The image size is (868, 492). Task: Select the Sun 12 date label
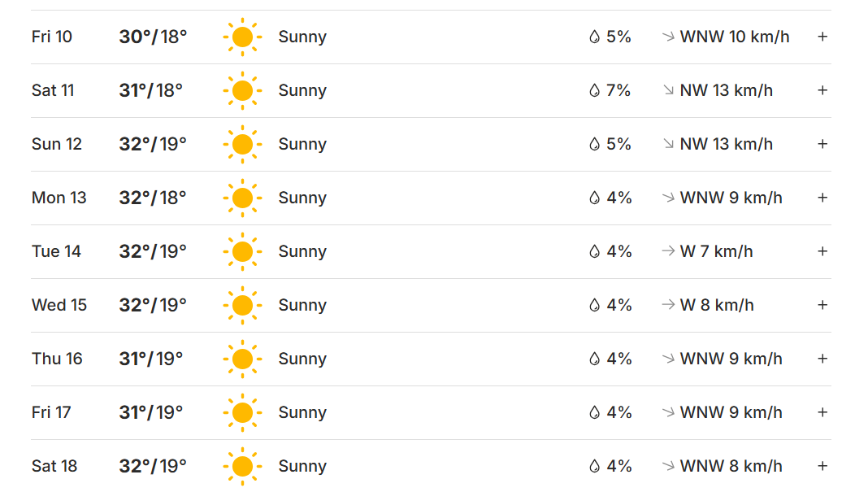57,144
